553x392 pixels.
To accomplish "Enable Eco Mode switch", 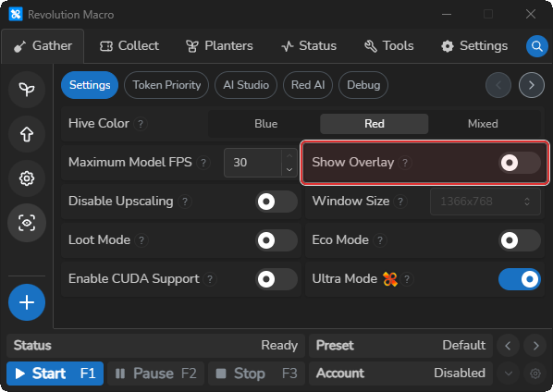I will 519,240.
